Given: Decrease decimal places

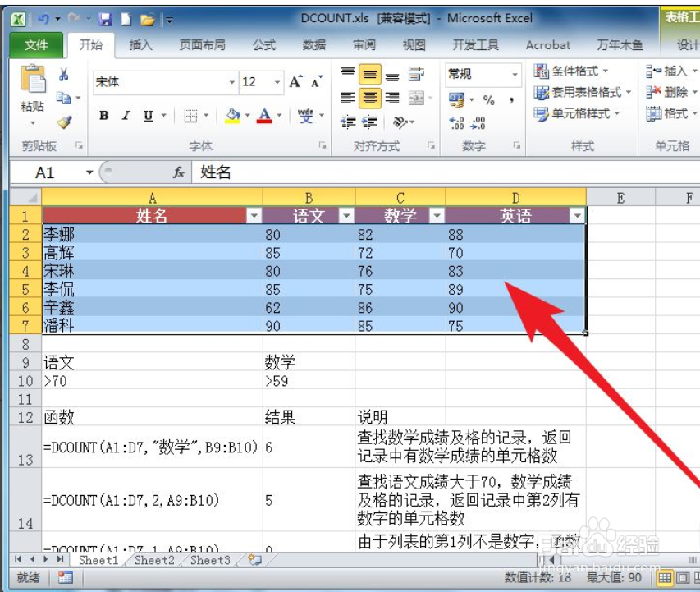Looking at the screenshot, I should coord(478,122).
